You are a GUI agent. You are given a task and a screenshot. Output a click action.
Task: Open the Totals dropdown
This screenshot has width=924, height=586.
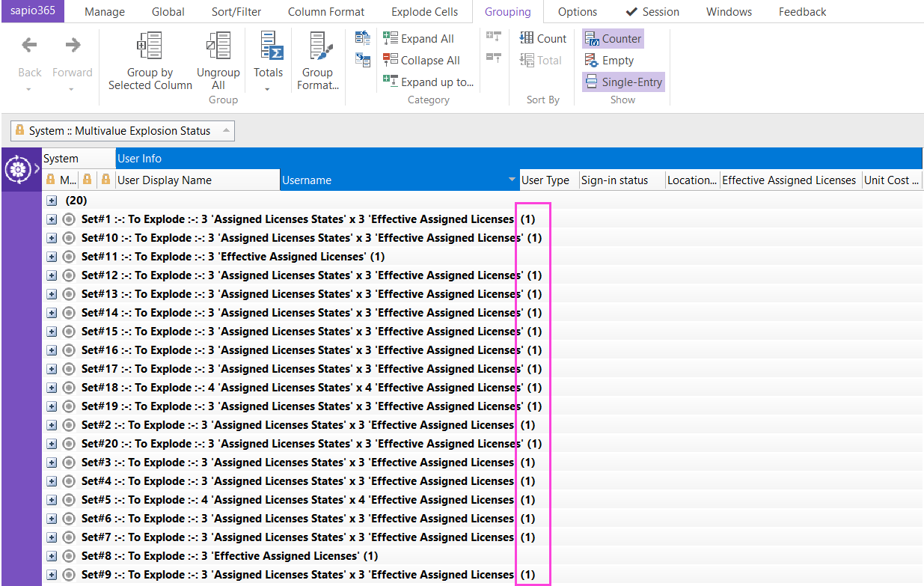tap(268, 89)
